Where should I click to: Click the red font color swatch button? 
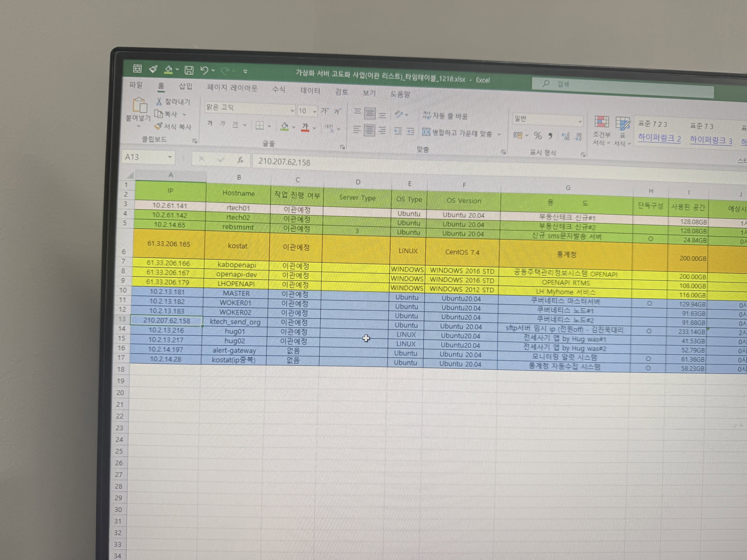(x=305, y=127)
